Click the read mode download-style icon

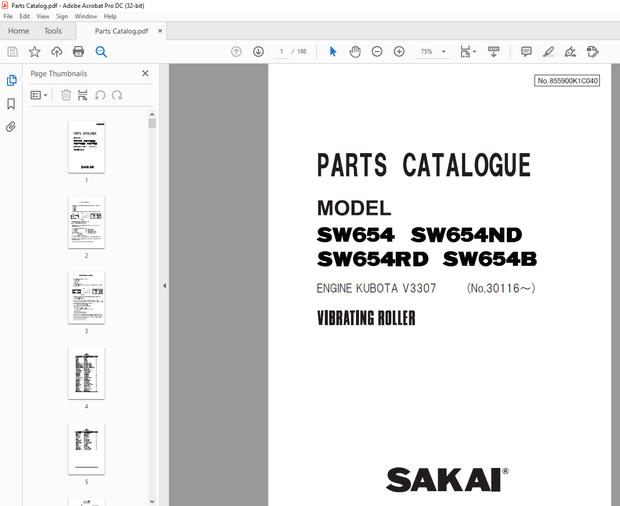click(493, 52)
